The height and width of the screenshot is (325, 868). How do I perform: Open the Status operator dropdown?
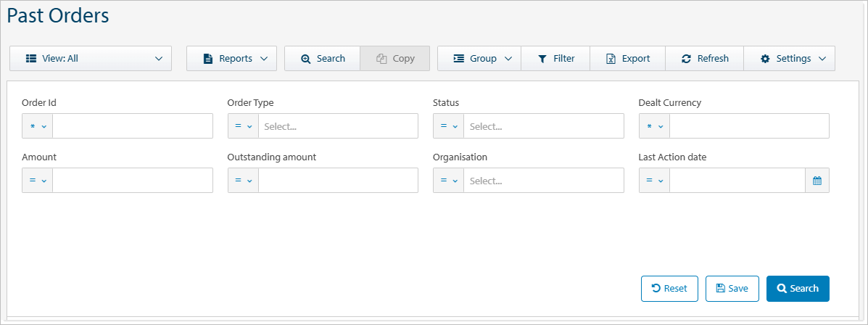click(448, 126)
